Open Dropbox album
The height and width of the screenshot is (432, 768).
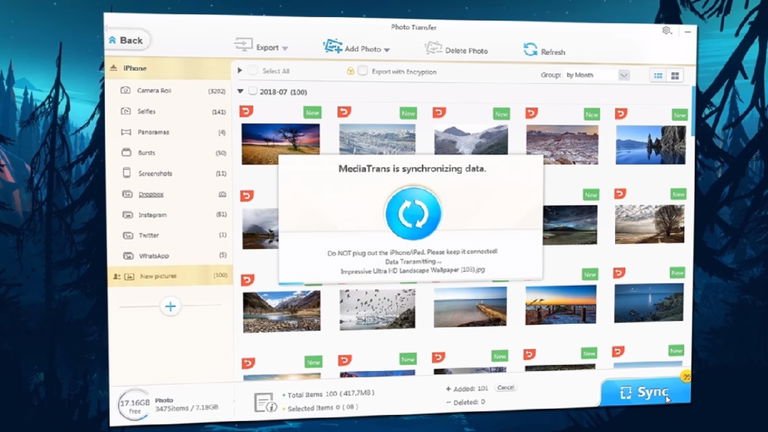click(x=169, y=194)
